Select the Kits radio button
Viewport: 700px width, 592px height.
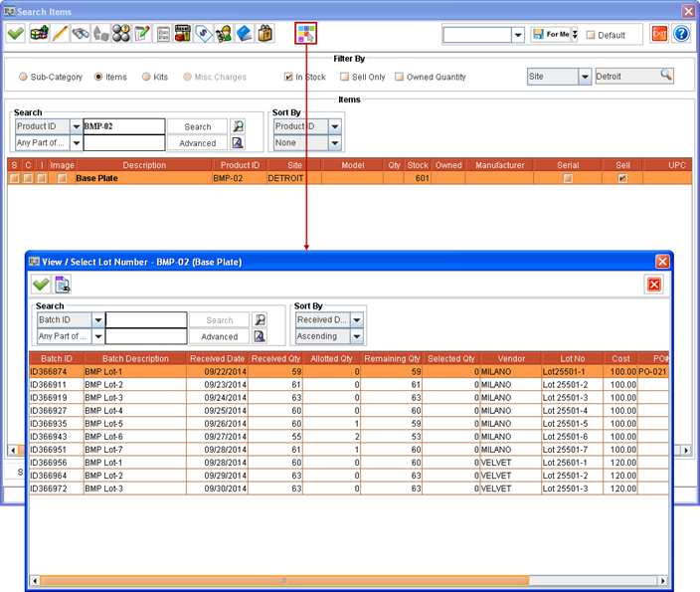[x=146, y=77]
